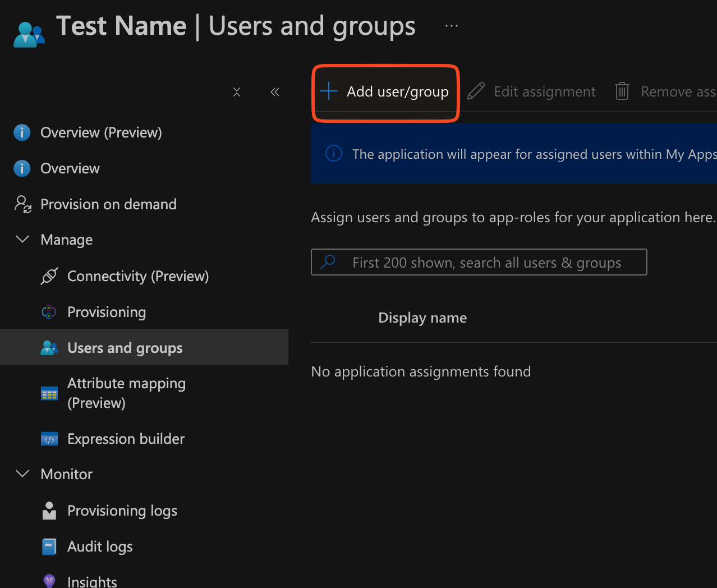717x588 pixels.
Task: Click the Add user/group plus icon
Action: pyautogui.click(x=328, y=91)
